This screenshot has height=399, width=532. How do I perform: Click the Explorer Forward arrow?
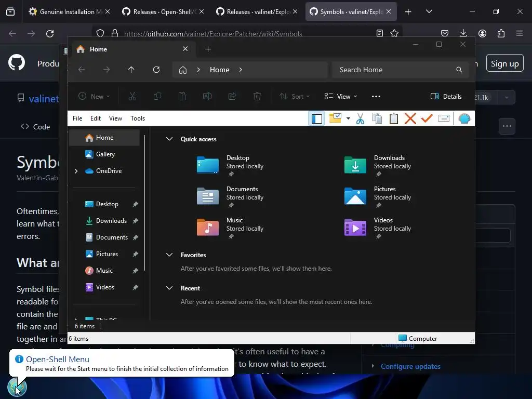tap(107, 70)
